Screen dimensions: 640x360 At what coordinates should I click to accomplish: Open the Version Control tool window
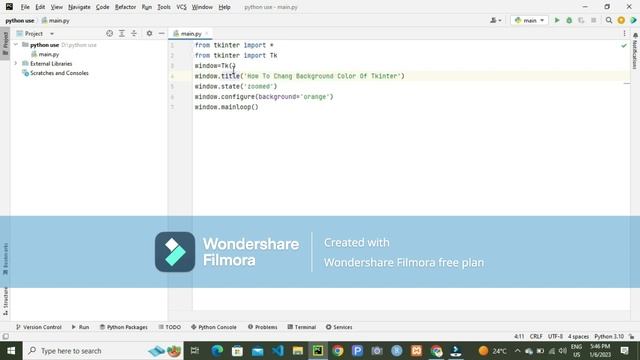38,327
